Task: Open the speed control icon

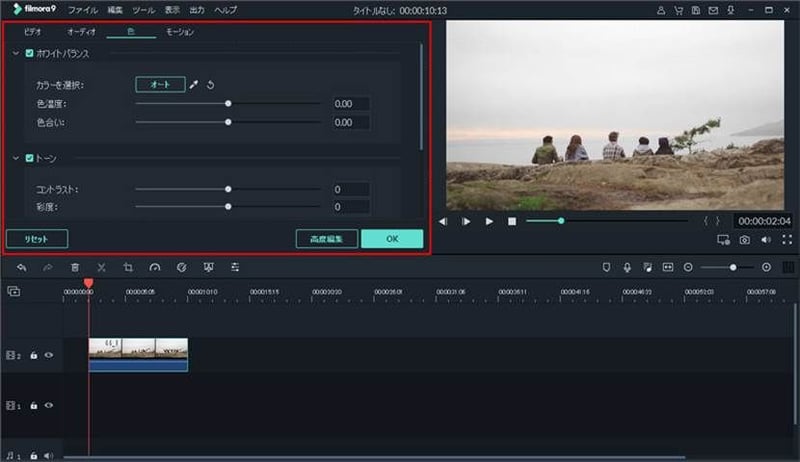Action: (x=155, y=268)
